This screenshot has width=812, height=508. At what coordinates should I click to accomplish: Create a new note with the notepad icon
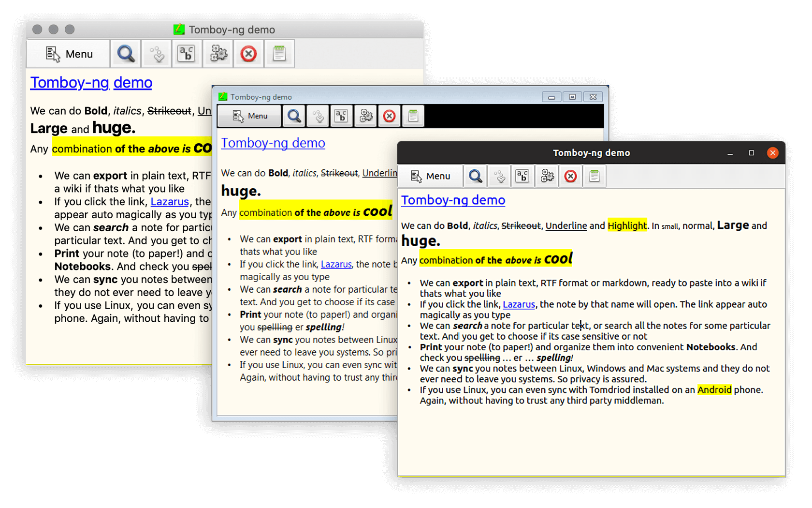pos(594,176)
